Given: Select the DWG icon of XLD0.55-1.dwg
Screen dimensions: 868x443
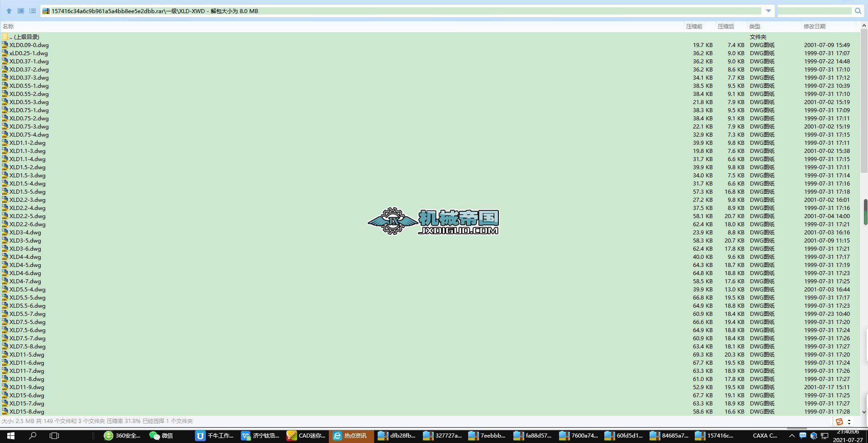Looking at the screenshot, I should 5,86.
